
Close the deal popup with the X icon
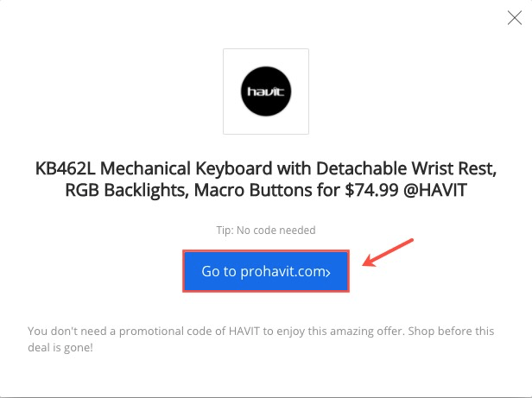[515, 17]
